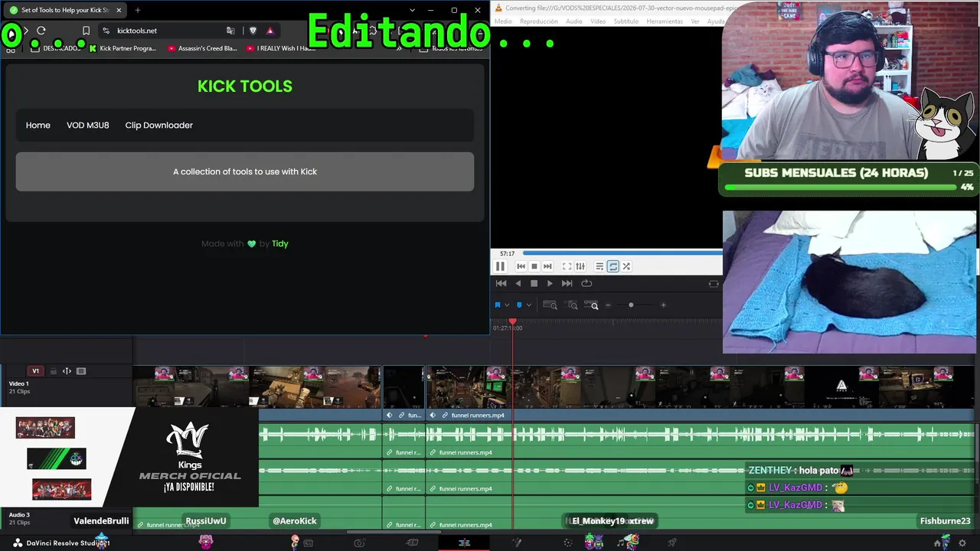
Task: Open the VOD M3U8 tab
Action: click(x=88, y=126)
